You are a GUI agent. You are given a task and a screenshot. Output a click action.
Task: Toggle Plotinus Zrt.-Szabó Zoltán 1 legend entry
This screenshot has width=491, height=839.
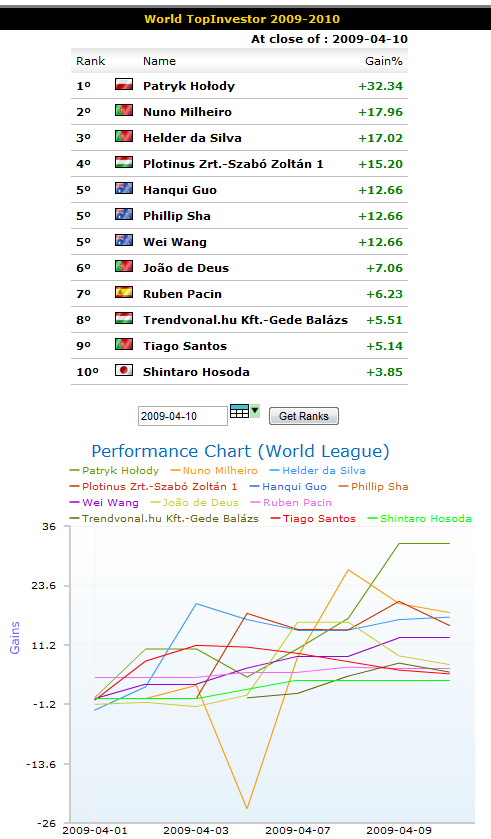tap(154, 486)
